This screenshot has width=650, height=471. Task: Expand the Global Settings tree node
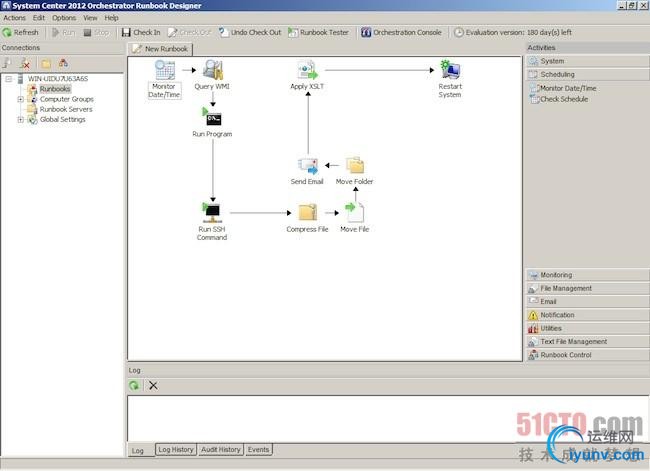click(x=20, y=119)
